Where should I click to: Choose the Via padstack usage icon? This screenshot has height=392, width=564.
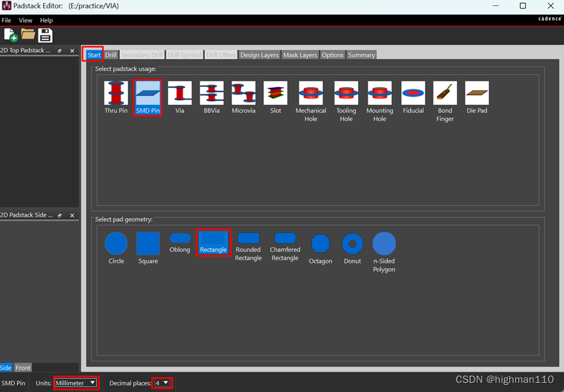coord(180,94)
